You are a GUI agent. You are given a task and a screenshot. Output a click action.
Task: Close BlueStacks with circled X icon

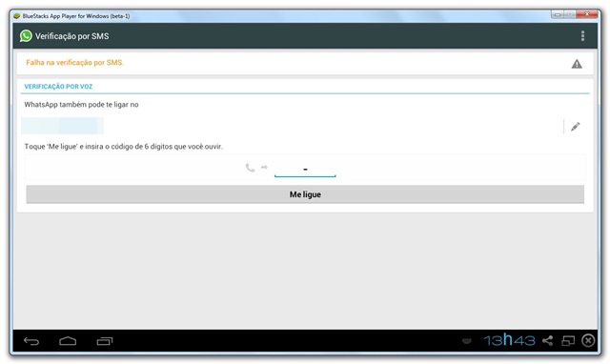pyautogui.click(x=588, y=341)
